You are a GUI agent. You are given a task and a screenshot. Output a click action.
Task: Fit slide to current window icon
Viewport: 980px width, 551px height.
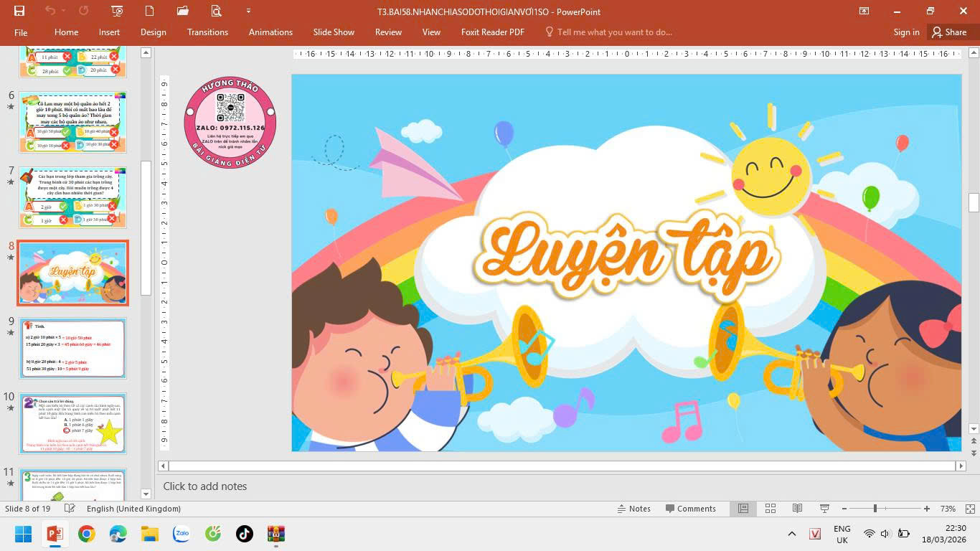coord(969,509)
